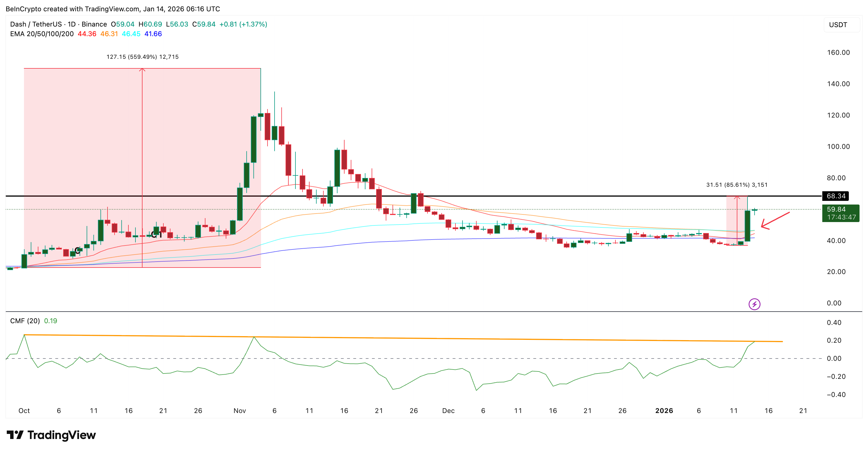
Task: Click the purple lightning bolt icon
Action: [754, 304]
